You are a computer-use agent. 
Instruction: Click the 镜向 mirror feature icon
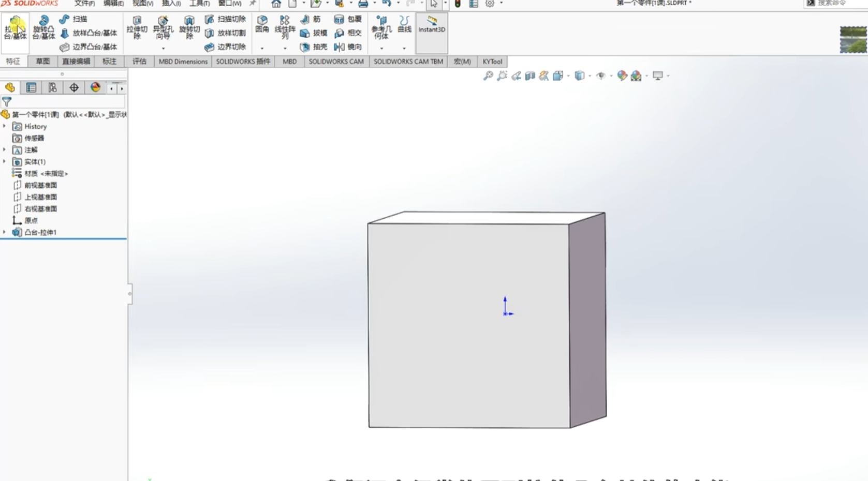tap(348, 47)
